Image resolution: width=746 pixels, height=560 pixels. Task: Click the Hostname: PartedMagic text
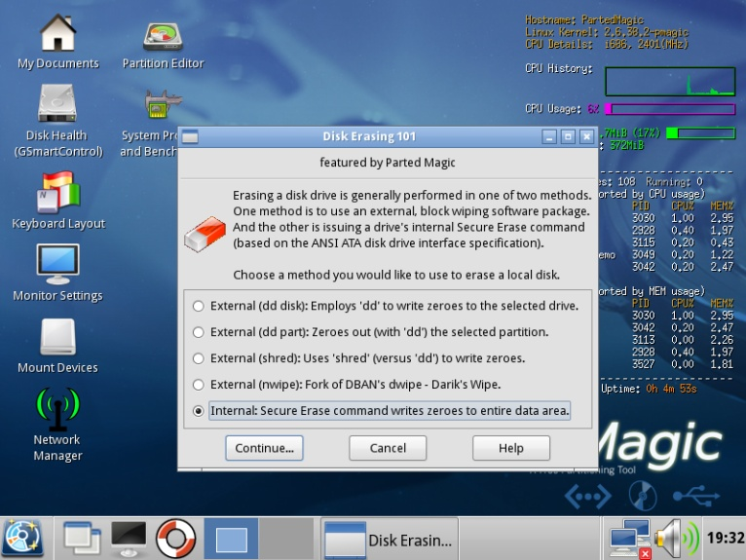584,20
